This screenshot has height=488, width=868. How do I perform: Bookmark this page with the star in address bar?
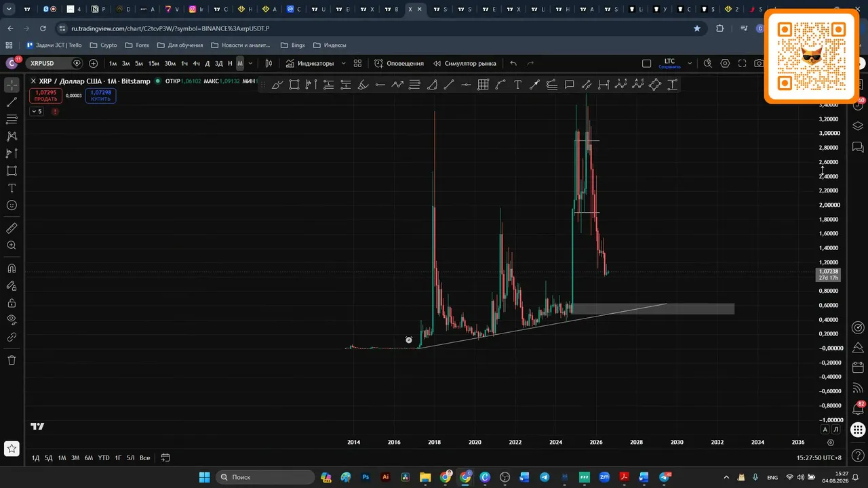point(696,28)
